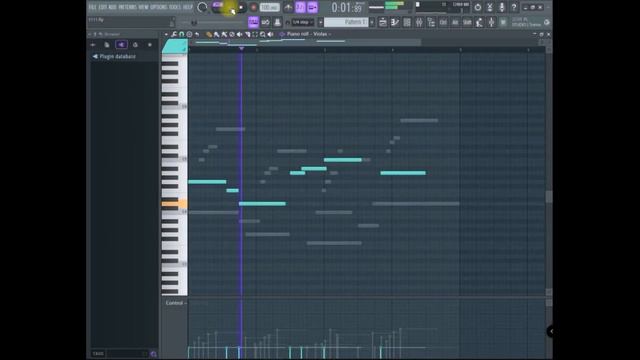640x360 pixels.
Task: Open the Mixer icon
Action: (419, 22)
